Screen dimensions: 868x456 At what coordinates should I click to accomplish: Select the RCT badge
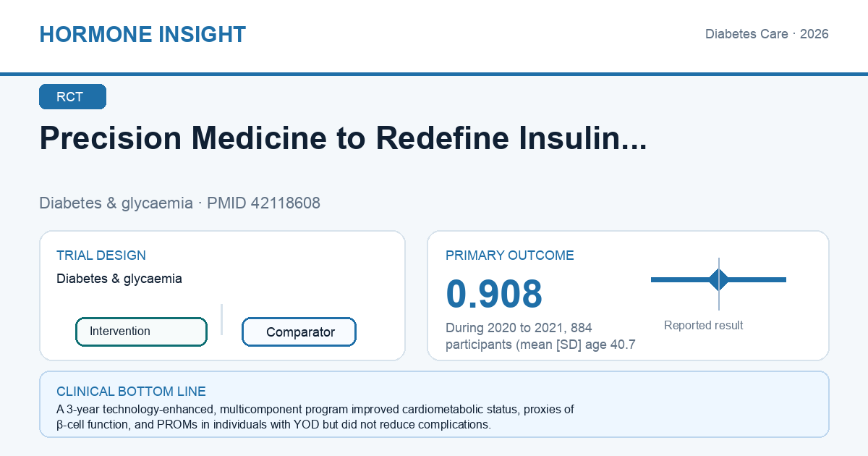72,97
